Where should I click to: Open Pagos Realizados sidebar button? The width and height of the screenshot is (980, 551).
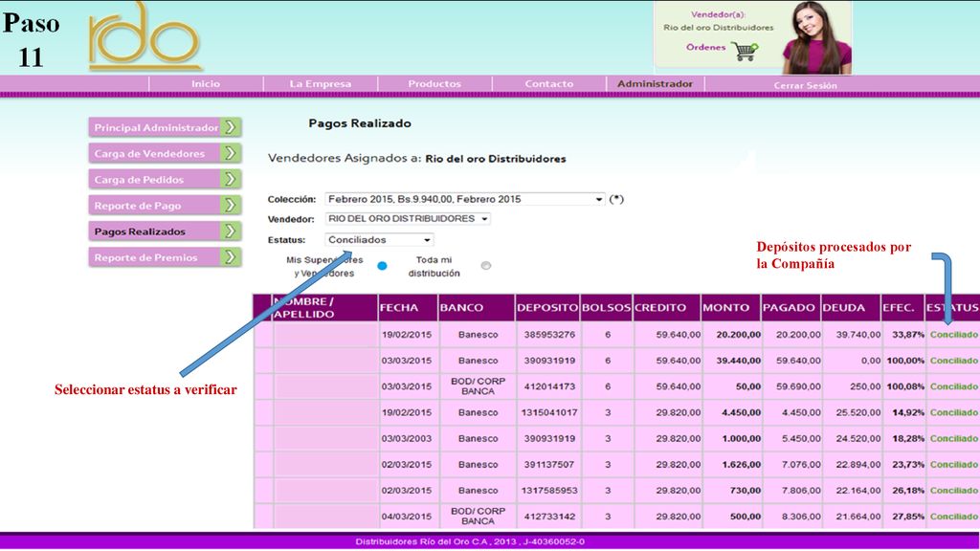click(165, 231)
